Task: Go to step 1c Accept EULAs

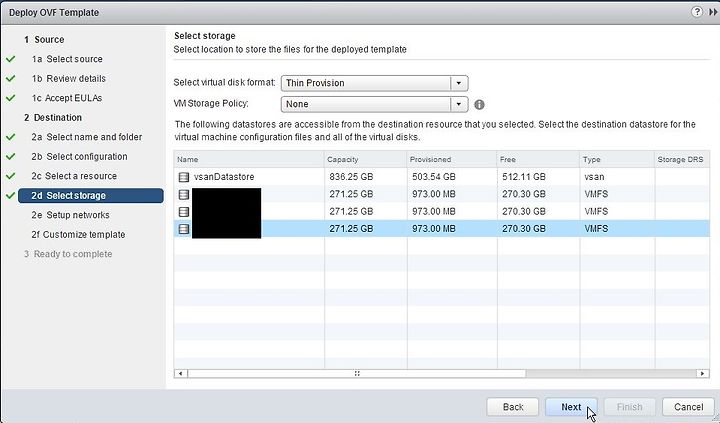Action: pos(67,98)
